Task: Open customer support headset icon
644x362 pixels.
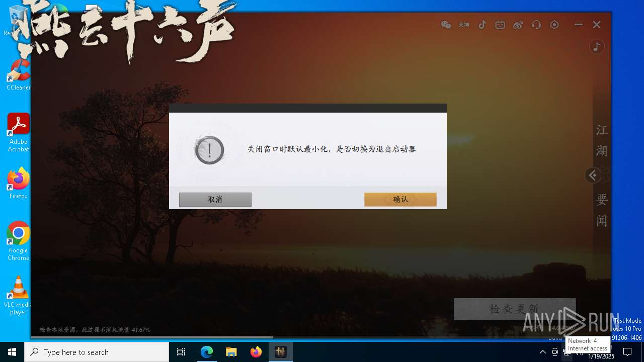Action: click(536, 25)
